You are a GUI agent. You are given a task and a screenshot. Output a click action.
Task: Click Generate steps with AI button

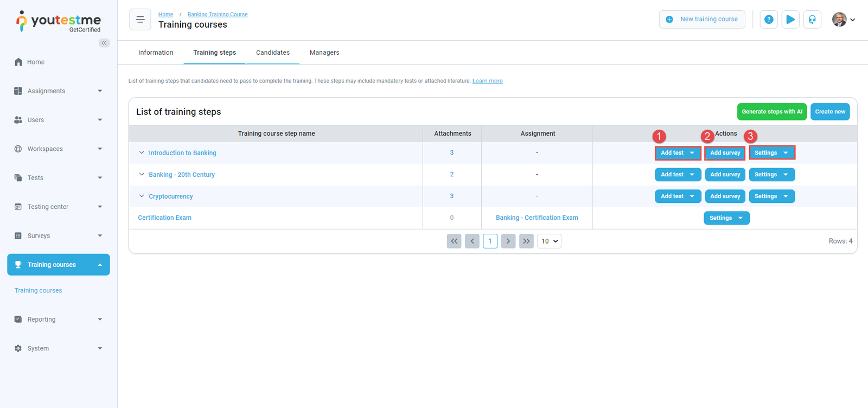(x=772, y=112)
